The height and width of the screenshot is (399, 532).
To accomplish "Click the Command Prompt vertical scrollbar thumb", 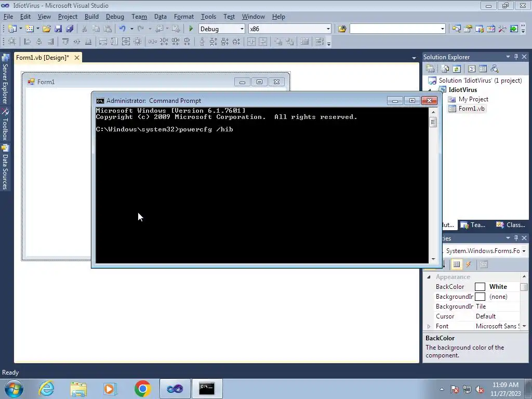I will [x=433, y=122].
